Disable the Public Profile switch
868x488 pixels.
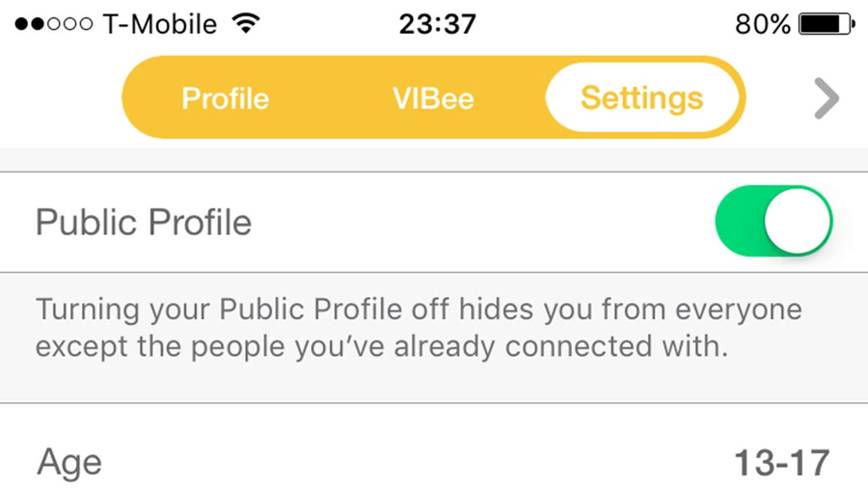coord(773,221)
